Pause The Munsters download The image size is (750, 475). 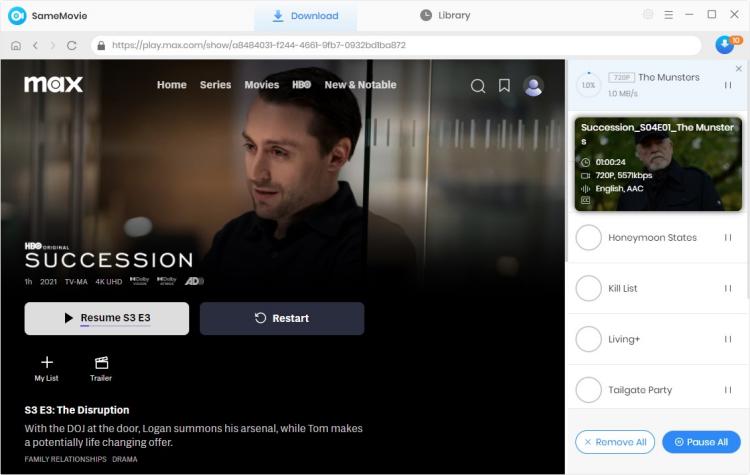pos(728,85)
